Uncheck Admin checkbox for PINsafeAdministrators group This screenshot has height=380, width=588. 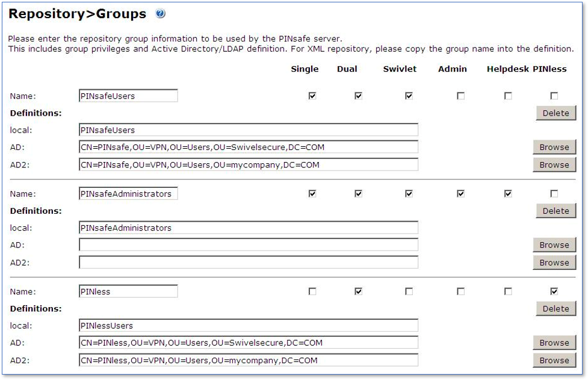pyautogui.click(x=461, y=193)
